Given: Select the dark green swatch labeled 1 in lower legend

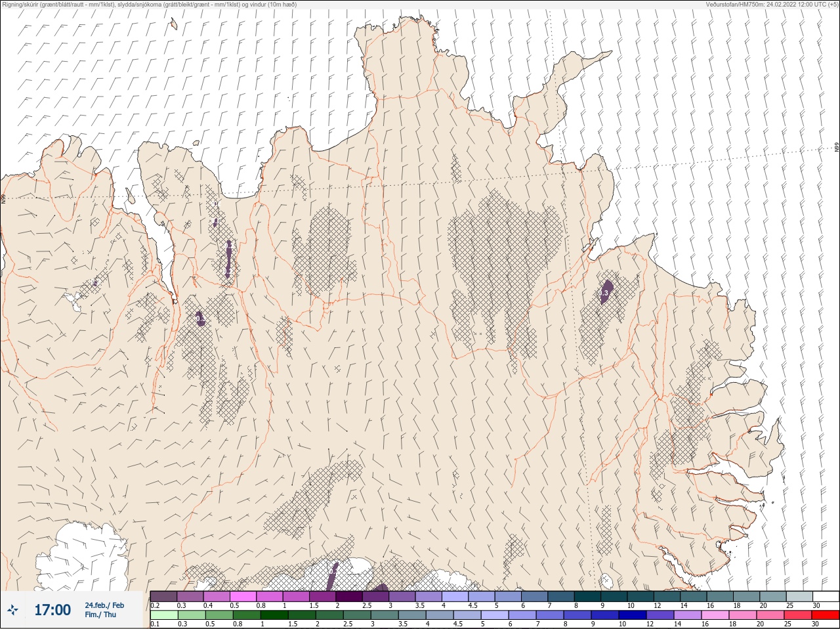Looking at the screenshot, I should pyautogui.click(x=274, y=615).
